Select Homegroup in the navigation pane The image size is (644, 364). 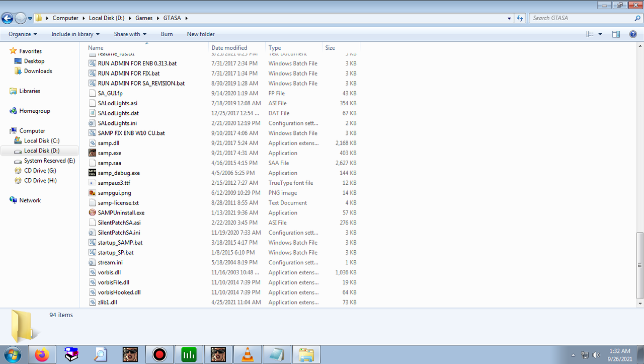click(35, 111)
